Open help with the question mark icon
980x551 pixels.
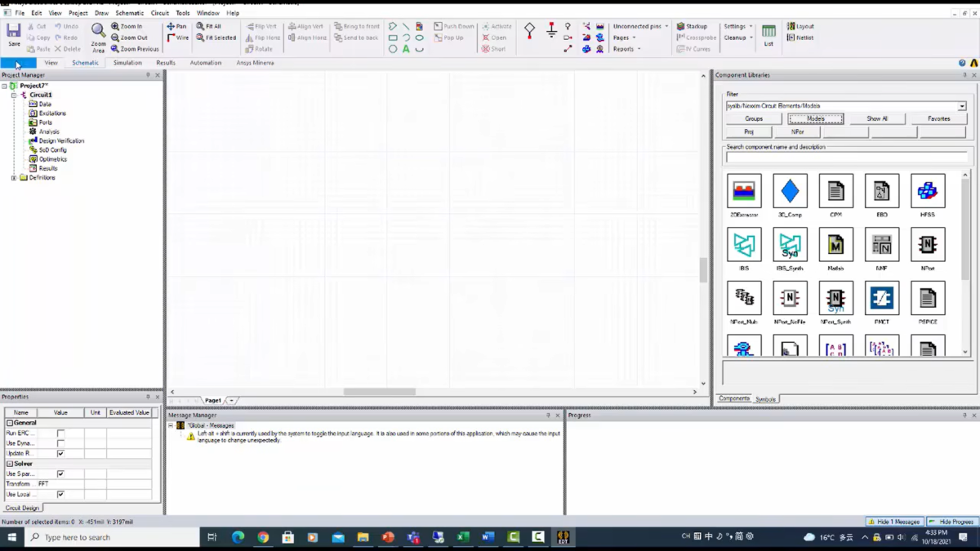coord(962,63)
